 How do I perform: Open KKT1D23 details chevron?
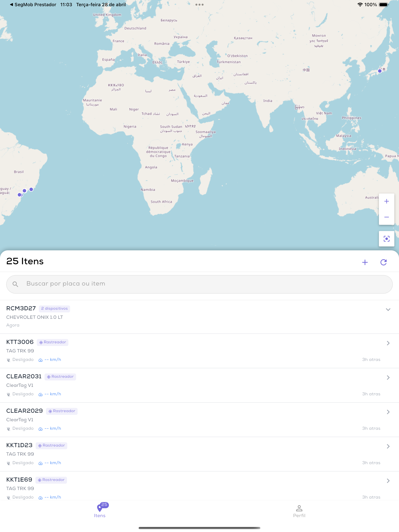[x=388, y=446]
